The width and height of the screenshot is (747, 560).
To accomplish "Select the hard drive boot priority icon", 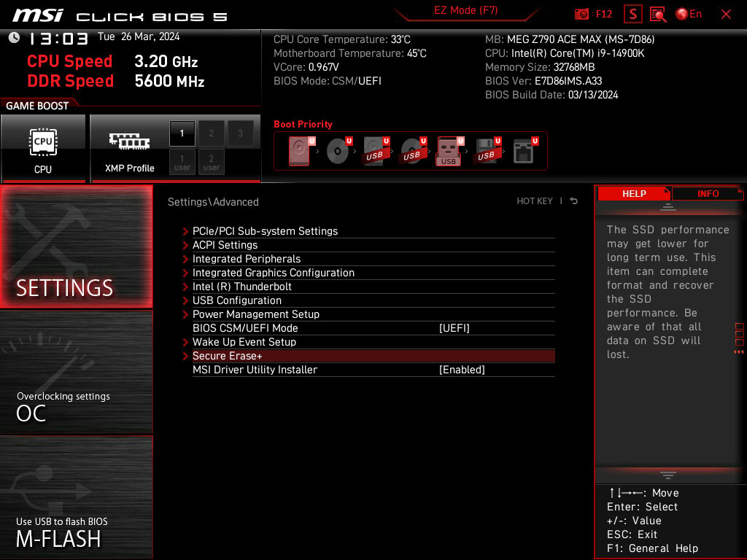I will pos(301,151).
